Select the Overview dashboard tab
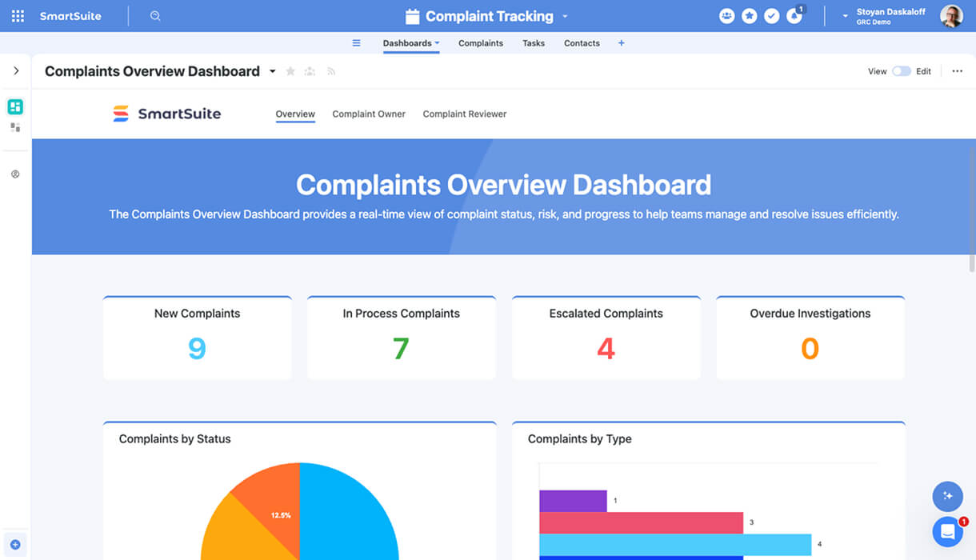This screenshot has height=560, width=976. click(x=295, y=114)
